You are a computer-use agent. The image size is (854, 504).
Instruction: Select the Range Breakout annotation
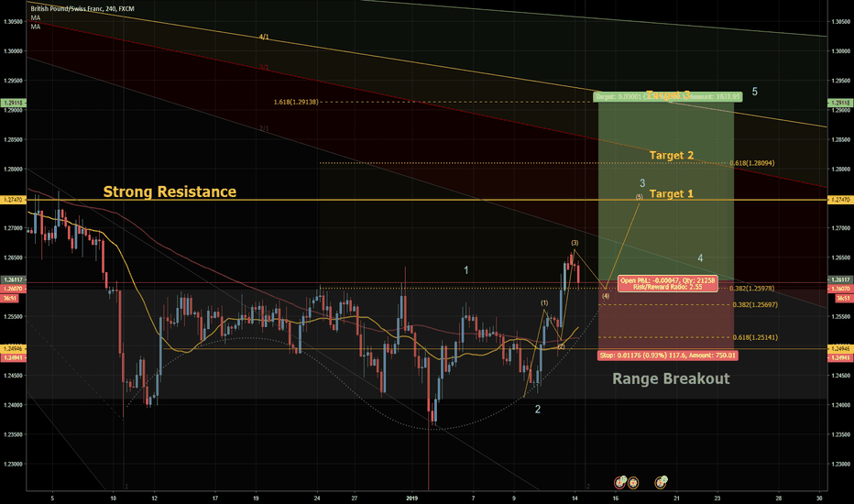tap(671, 378)
